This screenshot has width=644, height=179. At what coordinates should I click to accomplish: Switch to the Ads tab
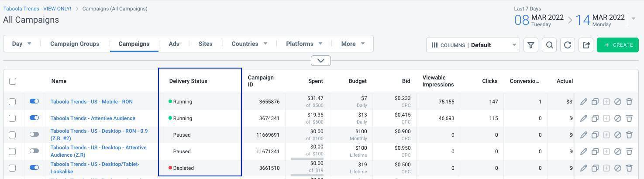click(x=174, y=44)
